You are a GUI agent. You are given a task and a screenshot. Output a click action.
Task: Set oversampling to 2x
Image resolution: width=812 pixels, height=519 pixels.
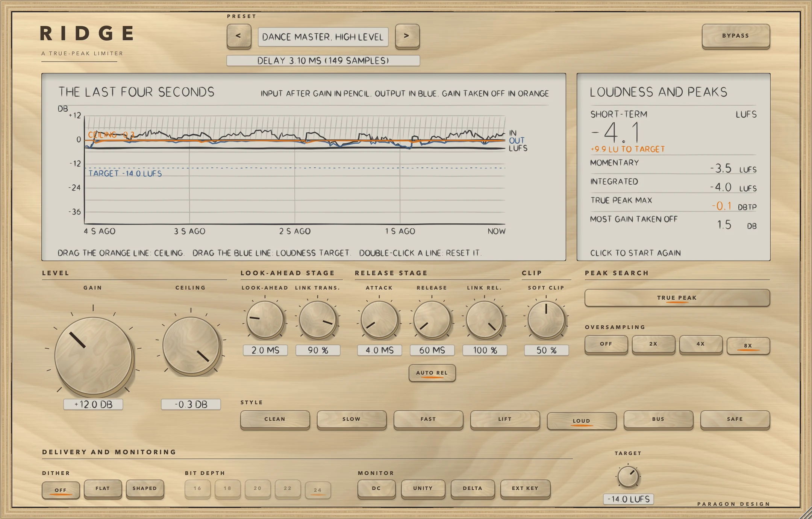point(653,344)
